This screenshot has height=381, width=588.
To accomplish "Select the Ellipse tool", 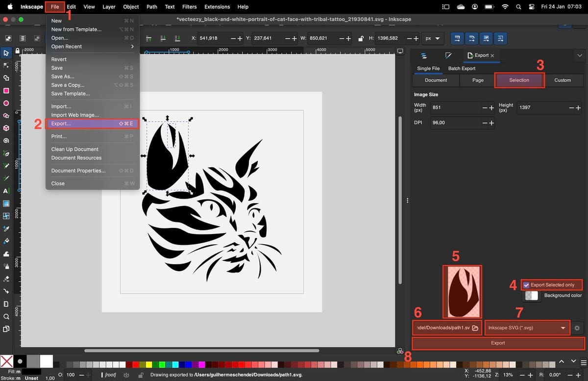I will 6,103.
